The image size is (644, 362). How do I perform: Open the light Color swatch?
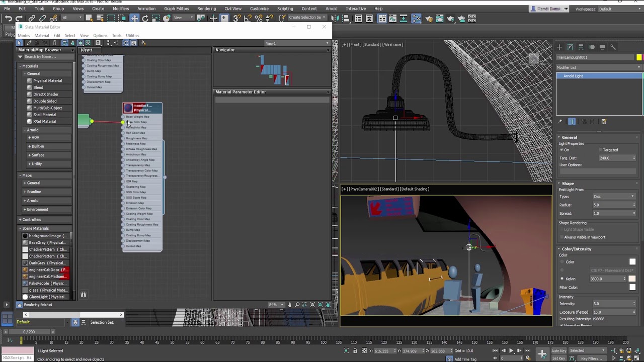pyautogui.click(x=632, y=262)
